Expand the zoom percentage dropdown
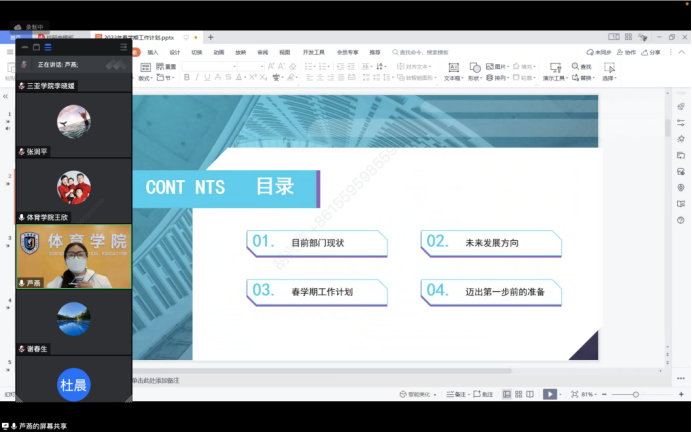This screenshot has height=432, width=692. [x=589, y=394]
